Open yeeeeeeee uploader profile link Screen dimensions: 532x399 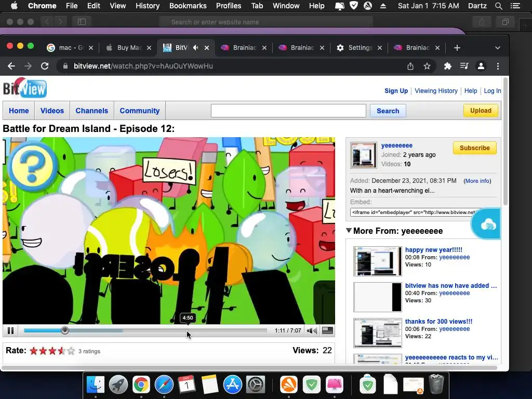coord(396,145)
